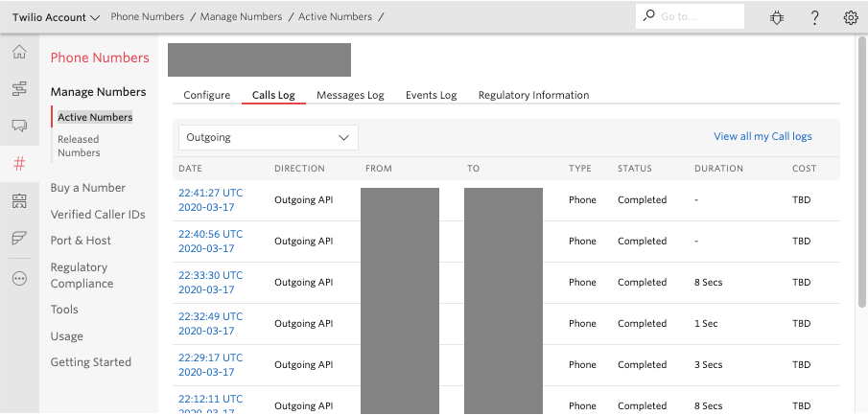This screenshot has width=868, height=415.
Task: Click the COST column header
Action: 805,169
